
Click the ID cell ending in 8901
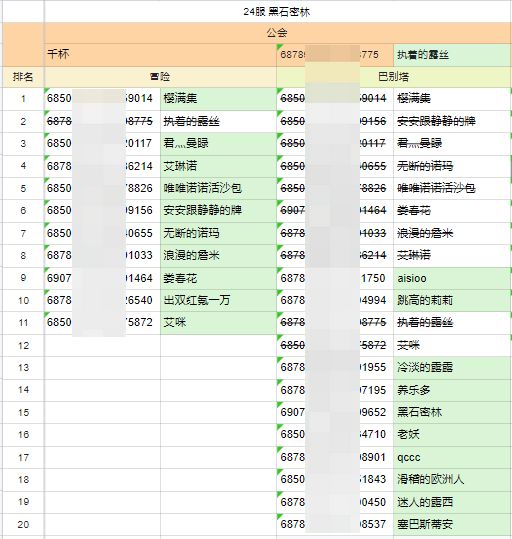click(335, 457)
